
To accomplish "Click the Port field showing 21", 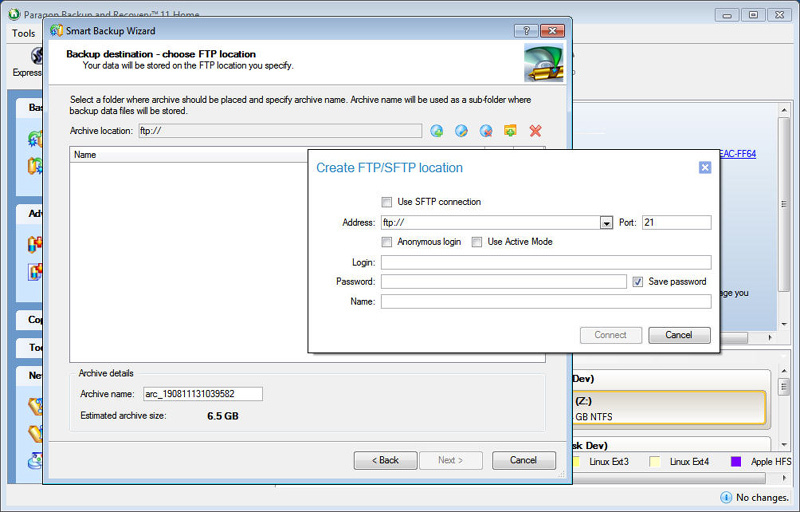I will (677, 222).
